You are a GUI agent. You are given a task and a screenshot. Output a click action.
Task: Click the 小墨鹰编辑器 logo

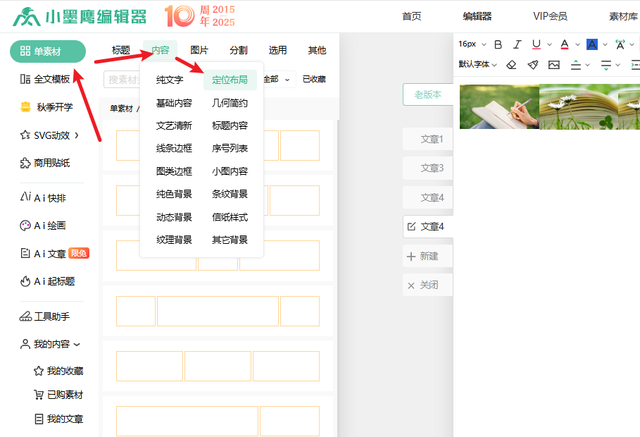[x=79, y=17]
